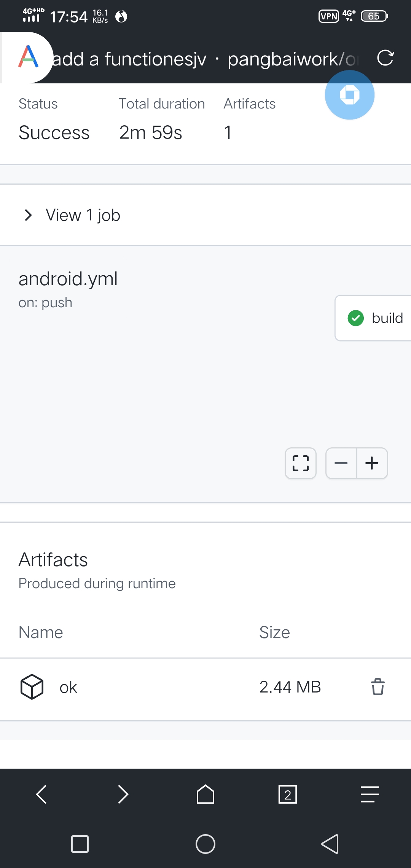Tap the forward navigation arrow
The width and height of the screenshot is (411, 868).
(x=123, y=794)
